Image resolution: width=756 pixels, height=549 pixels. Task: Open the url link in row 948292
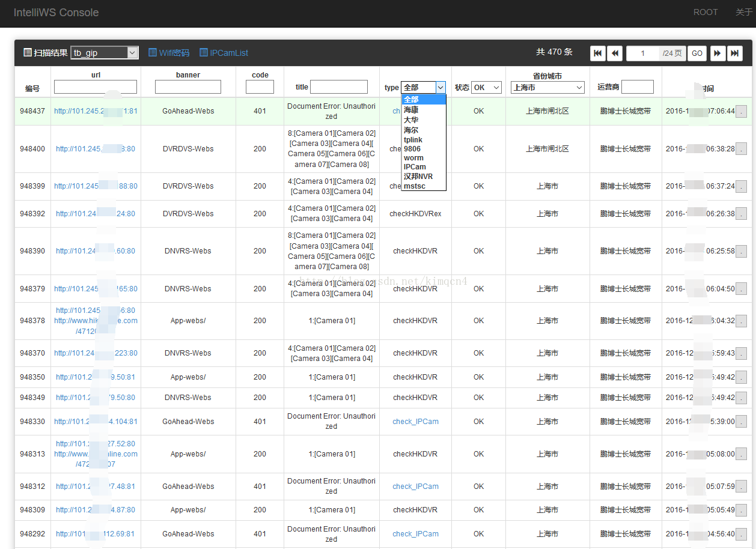point(96,534)
